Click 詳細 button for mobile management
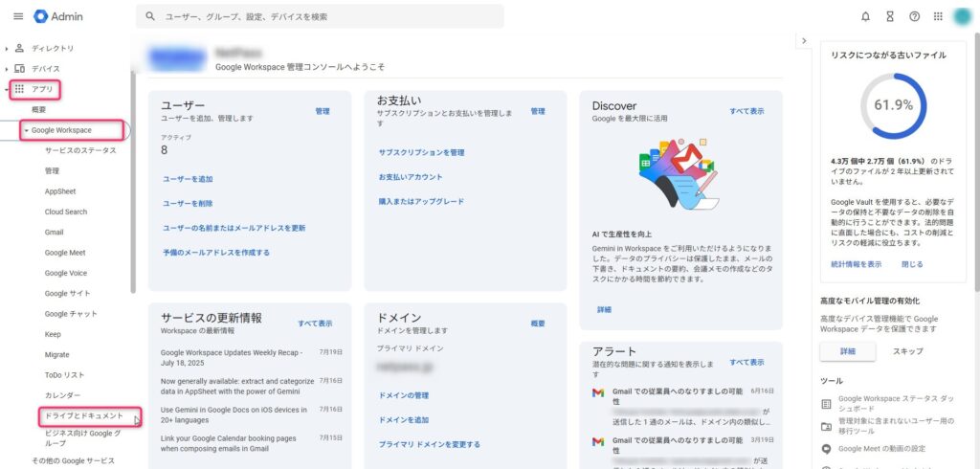 click(x=848, y=351)
